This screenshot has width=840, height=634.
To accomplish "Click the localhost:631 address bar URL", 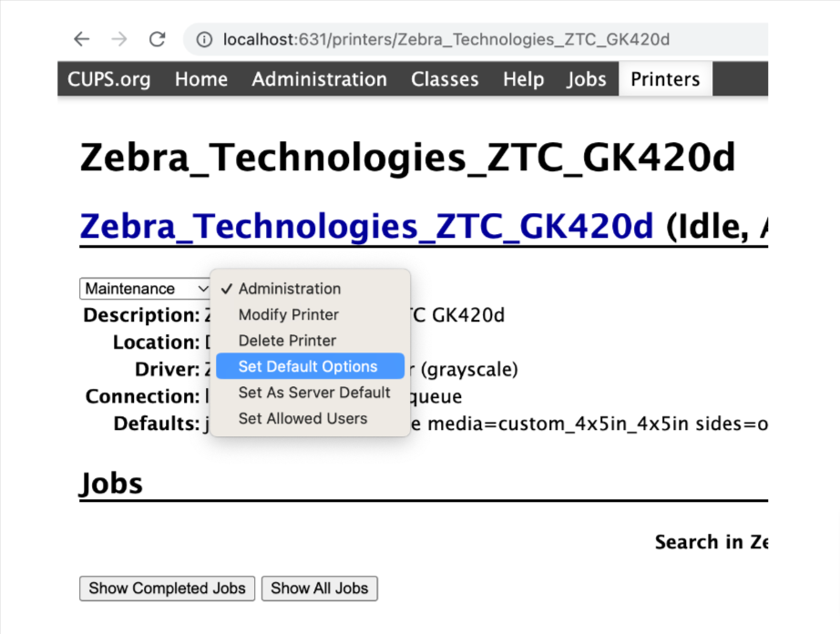I will (446, 39).
